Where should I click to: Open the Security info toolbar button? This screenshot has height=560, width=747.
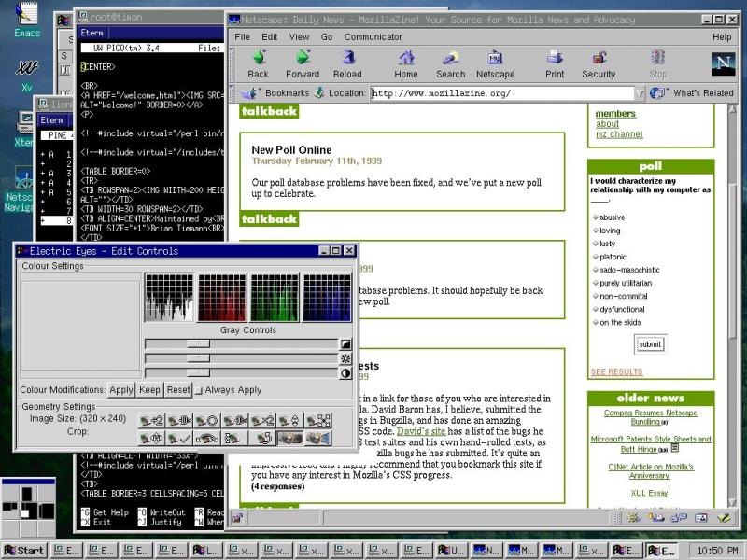pos(599,63)
